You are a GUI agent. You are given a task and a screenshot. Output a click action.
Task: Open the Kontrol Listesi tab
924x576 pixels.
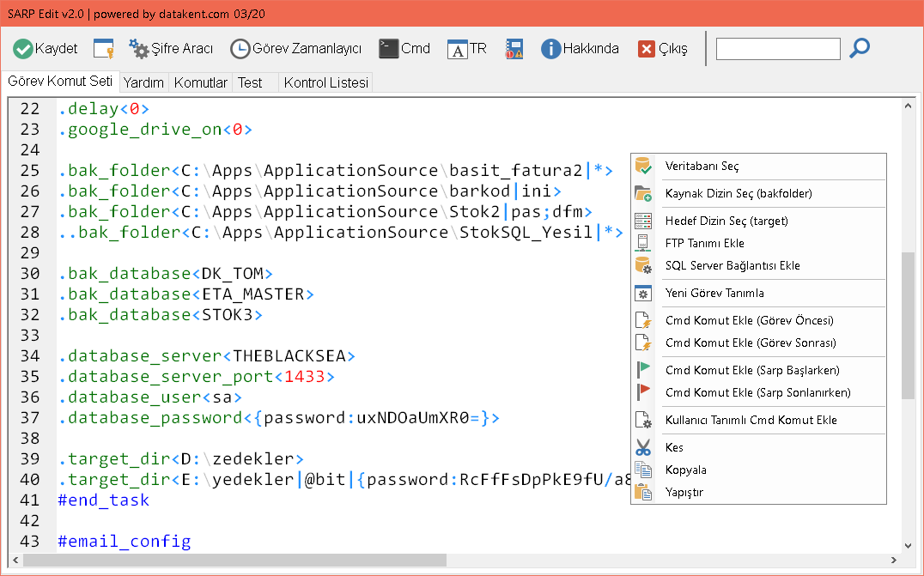[x=325, y=82]
